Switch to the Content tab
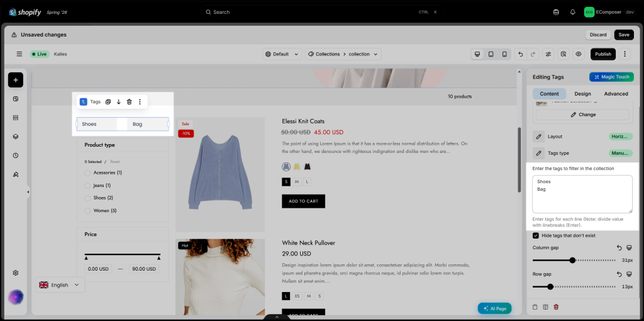Screen dimensions: 644x321 click(x=549, y=94)
